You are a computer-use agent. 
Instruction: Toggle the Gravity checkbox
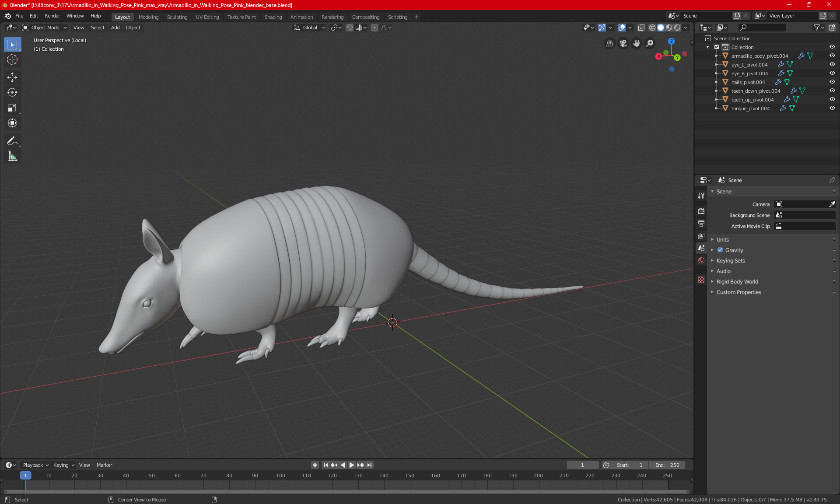720,250
